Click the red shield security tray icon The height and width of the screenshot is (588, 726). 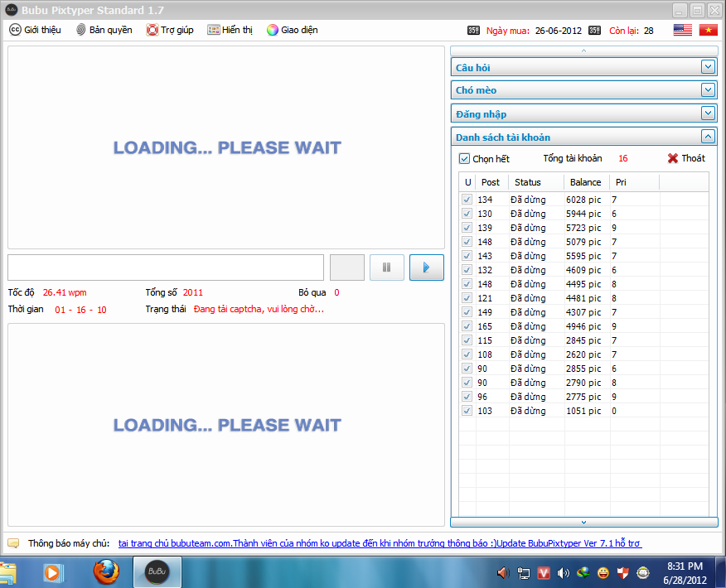(622, 574)
